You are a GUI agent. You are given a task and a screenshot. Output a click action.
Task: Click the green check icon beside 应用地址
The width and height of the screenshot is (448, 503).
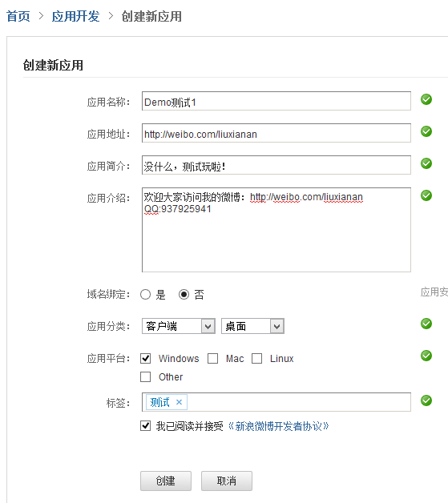click(x=426, y=131)
